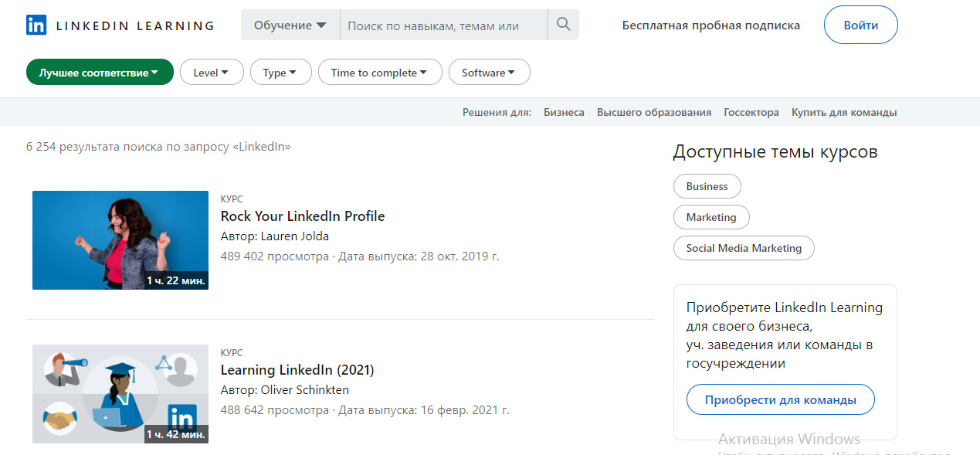Open the Software filter dropdown
This screenshot has width=980, height=455.
(489, 73)
